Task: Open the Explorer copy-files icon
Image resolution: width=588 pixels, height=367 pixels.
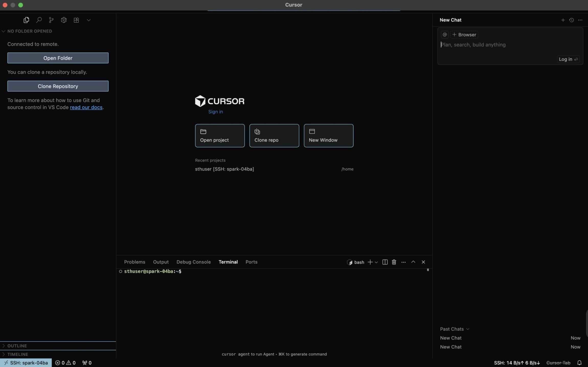Action: point(26,20)
